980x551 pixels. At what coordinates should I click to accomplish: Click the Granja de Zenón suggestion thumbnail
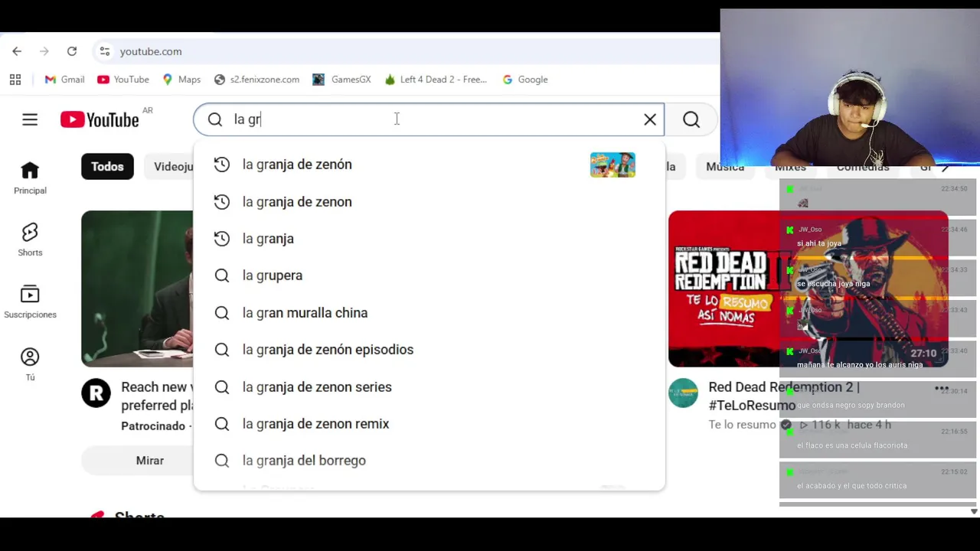pyautogui.click(x=612, y=165)
